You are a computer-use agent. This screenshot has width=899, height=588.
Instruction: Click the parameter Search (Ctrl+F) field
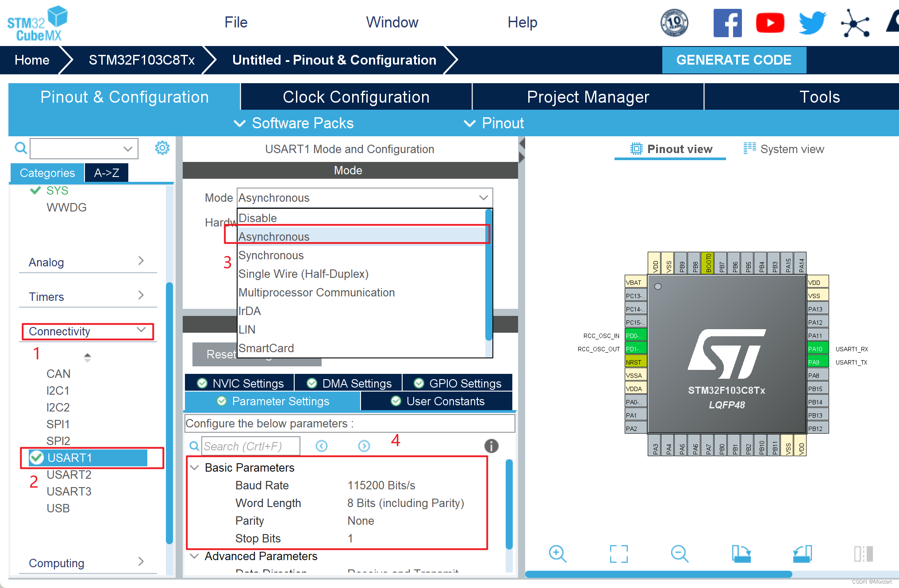251,446
